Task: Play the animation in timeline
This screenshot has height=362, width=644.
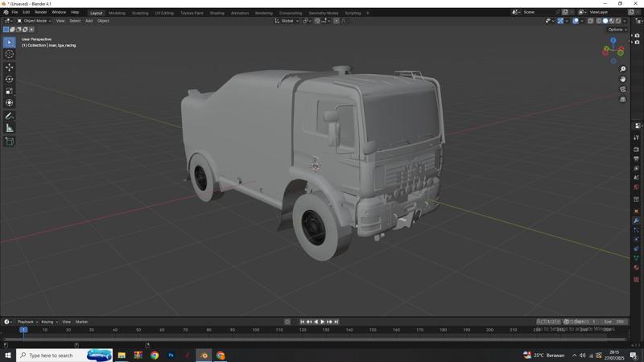Action: click(323, 322)
